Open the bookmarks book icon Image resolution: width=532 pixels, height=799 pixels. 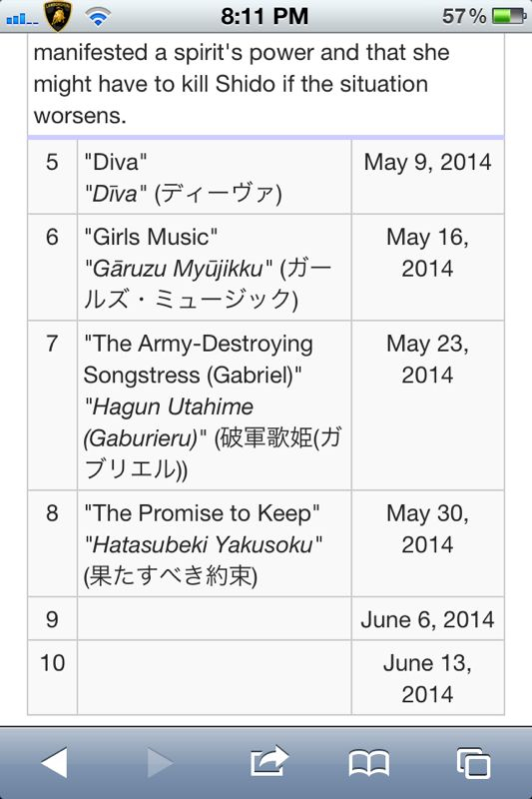pyautogui.click(x=368, y=763)
